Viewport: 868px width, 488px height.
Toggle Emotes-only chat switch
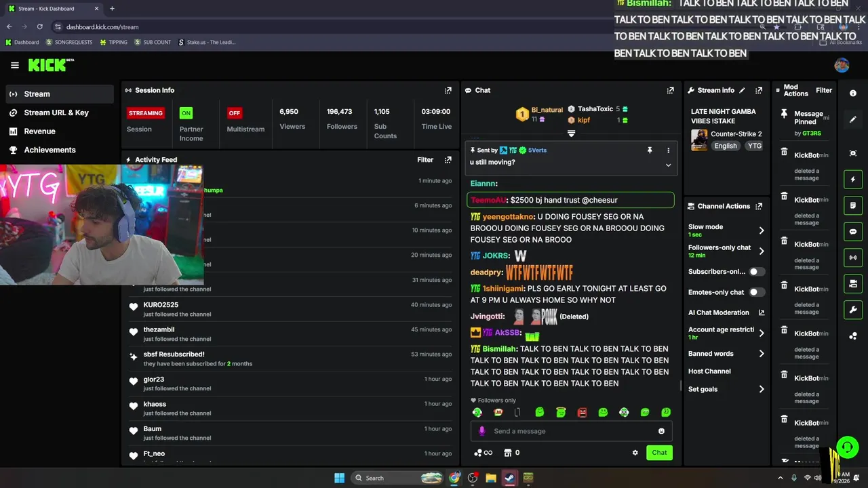click(757, 292)
